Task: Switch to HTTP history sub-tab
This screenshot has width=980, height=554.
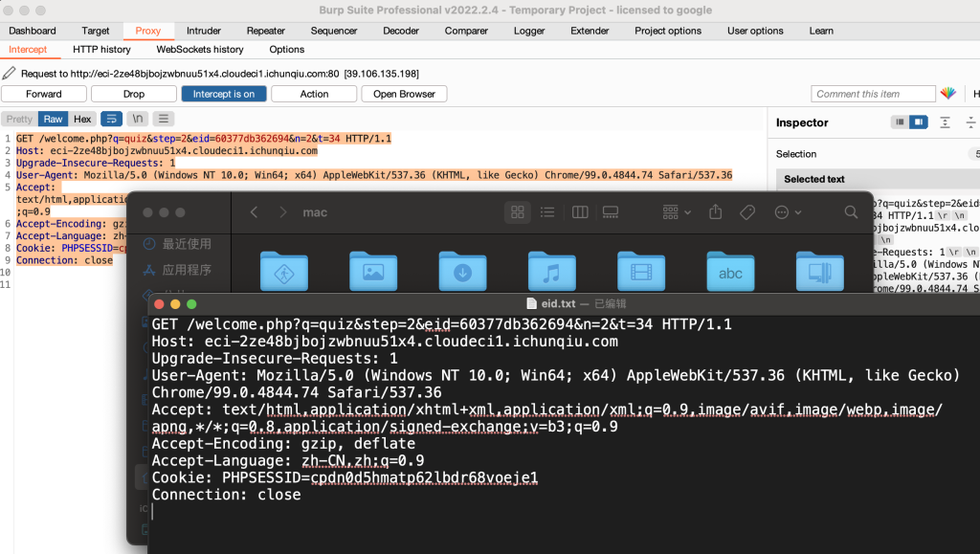Action: pyautogui.click(x=101, y=50)
